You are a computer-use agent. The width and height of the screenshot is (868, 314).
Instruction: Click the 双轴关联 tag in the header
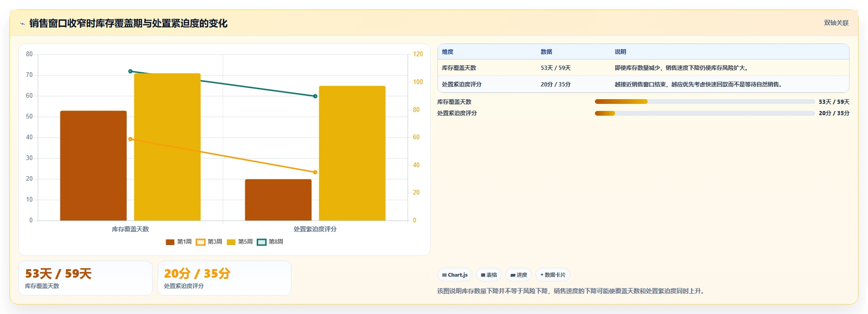836,23
